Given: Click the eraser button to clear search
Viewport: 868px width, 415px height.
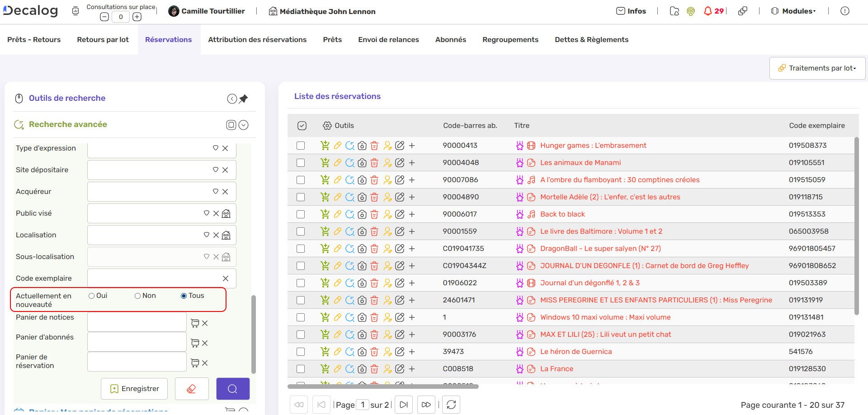Looking at the screenshot, I should tap(192, 389).
